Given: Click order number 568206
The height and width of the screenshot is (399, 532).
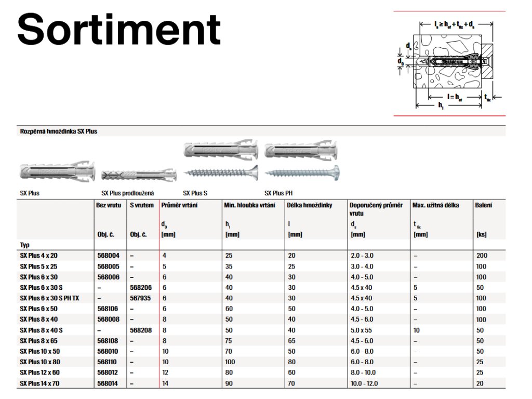Looking at the screenshot, I should [x=141, y=288].
